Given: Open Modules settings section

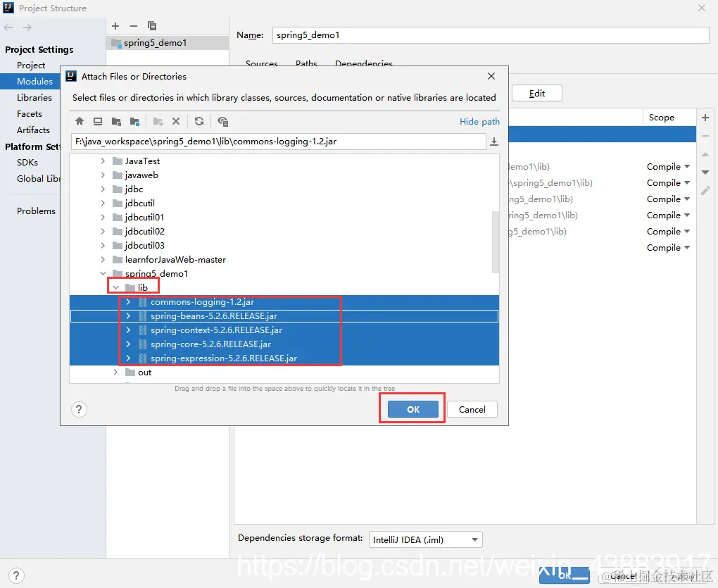Looking at the screenshot, I should [34, 81].
